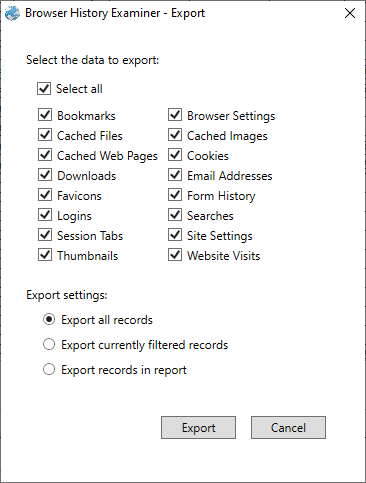Toggle the Logins checkbox

pos(45,215)
